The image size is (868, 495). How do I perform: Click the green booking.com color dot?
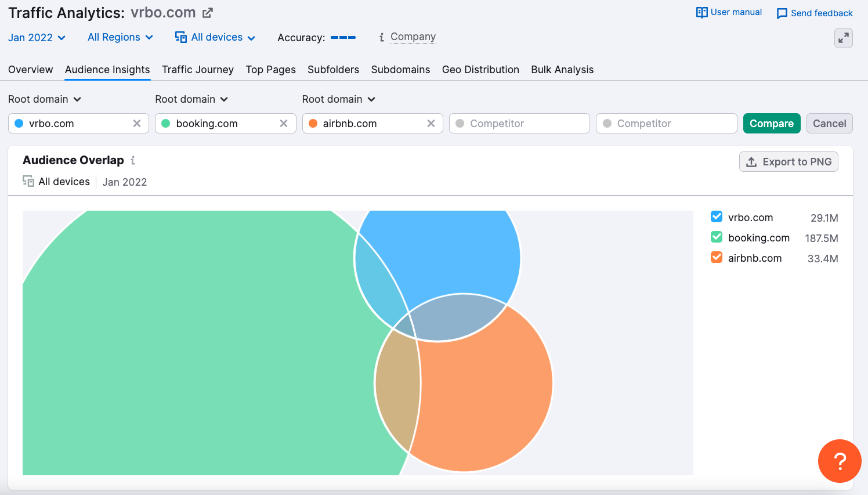165,124
